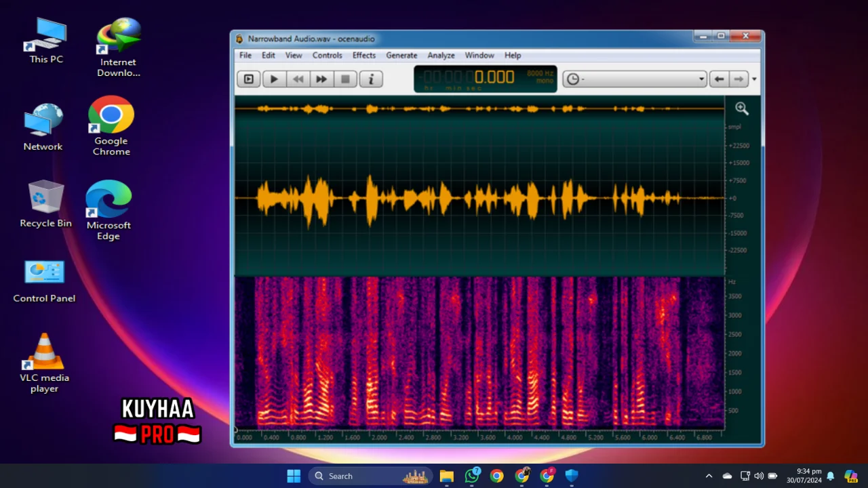Expand the small toolbar options arrow
The height and width of the screenshot is (488, 868).
tap(754, 79)
